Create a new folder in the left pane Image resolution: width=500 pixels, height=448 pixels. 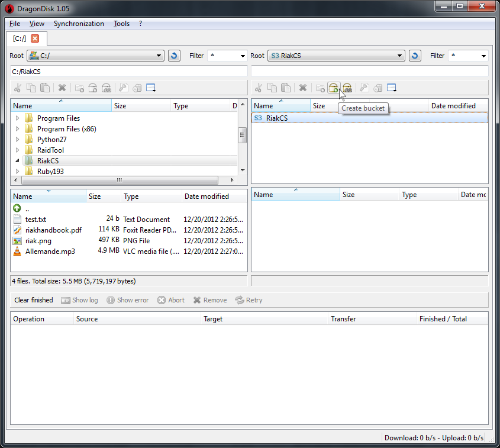[x=79, y=88]
